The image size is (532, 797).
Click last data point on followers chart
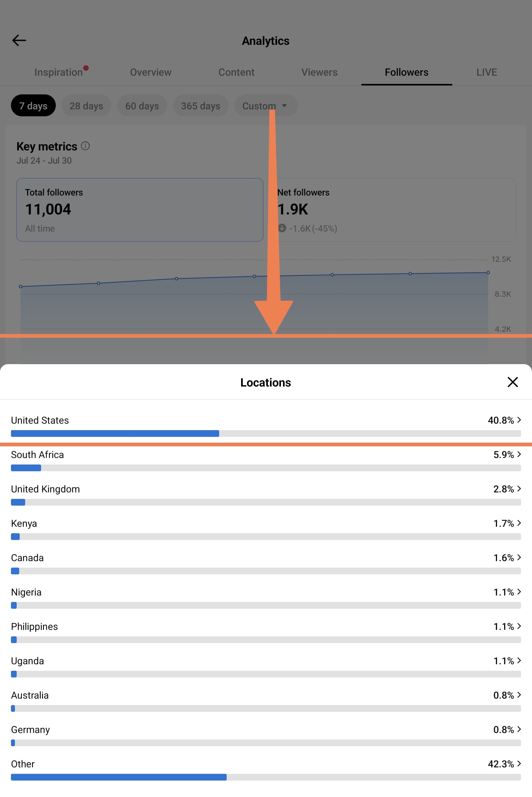tap(488, 272)
